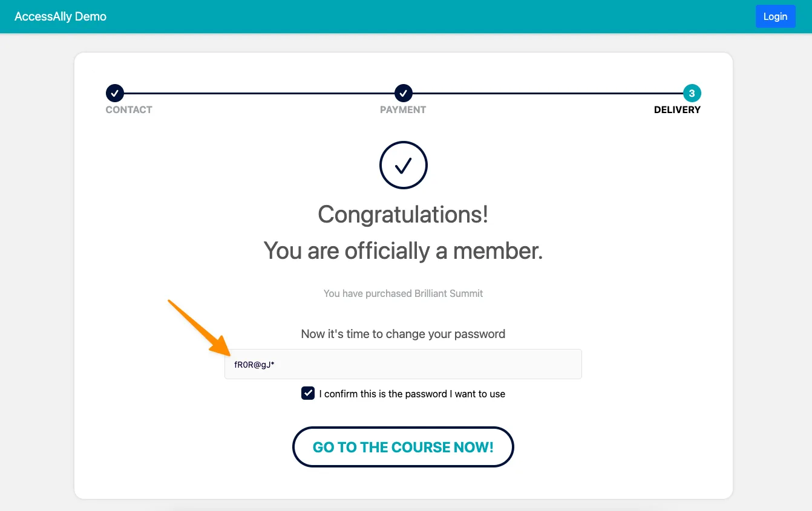This screenshot has width=812, height=511.
Task: Open the AccessAlly Demo home link
Action: click(x=61, y=16)
